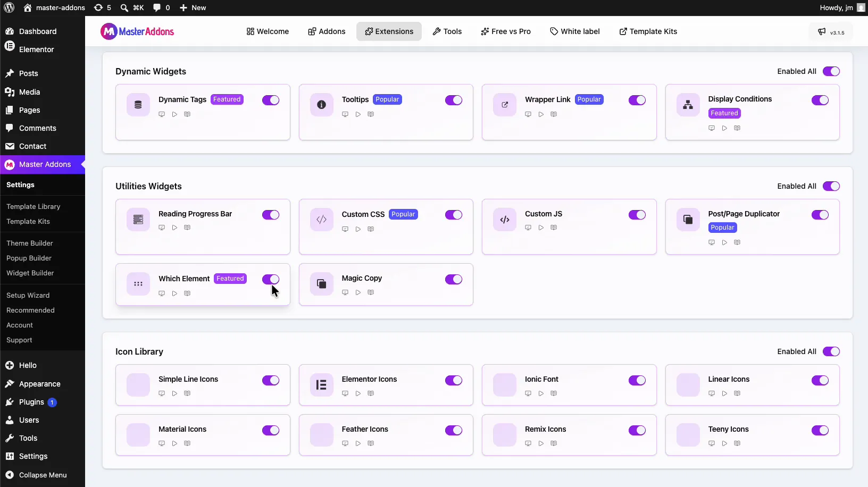Screen dimensions: 868x487
Task: Open Template Library submenu link
Action: pos(33,206)
